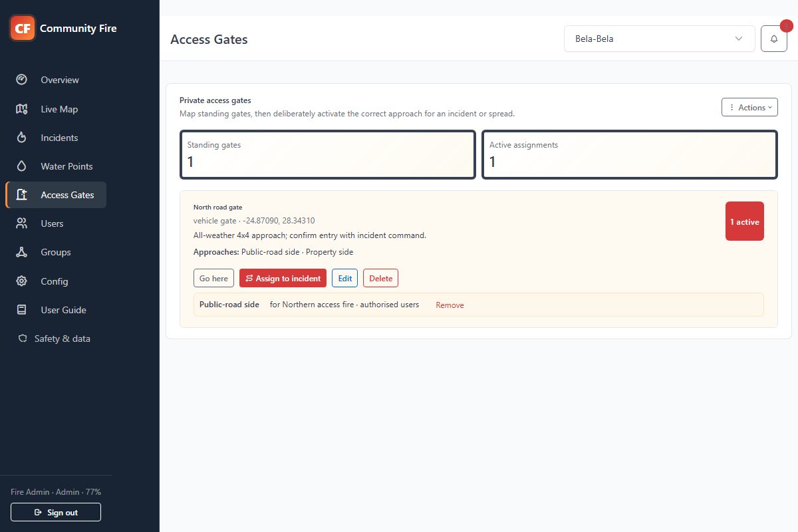Image resolution: width=798 pixels, height=532 pixels.
Task: Click the All-weather 4x4 approach description
Action: click(310, 235)
